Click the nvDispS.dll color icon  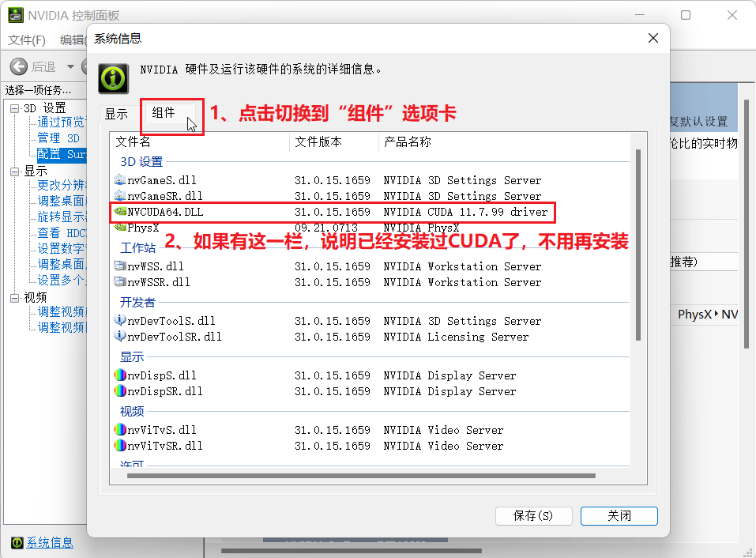coord(120,375)
